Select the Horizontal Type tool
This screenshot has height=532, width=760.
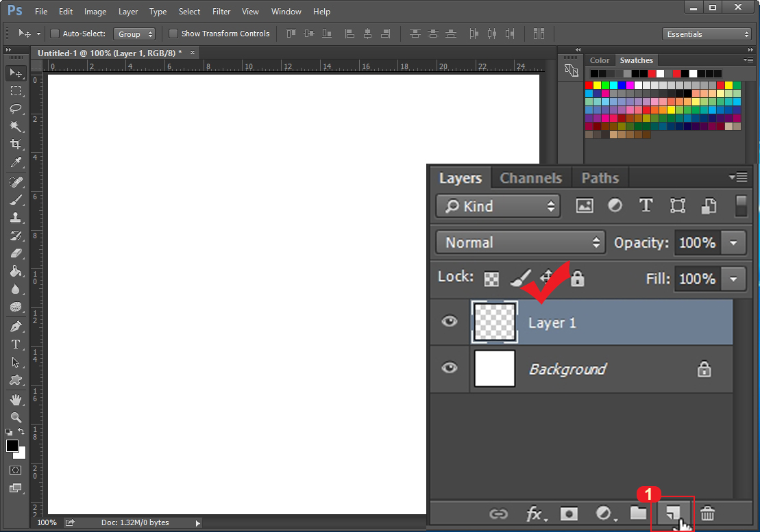pyautogui.click(x=16, y=344)
